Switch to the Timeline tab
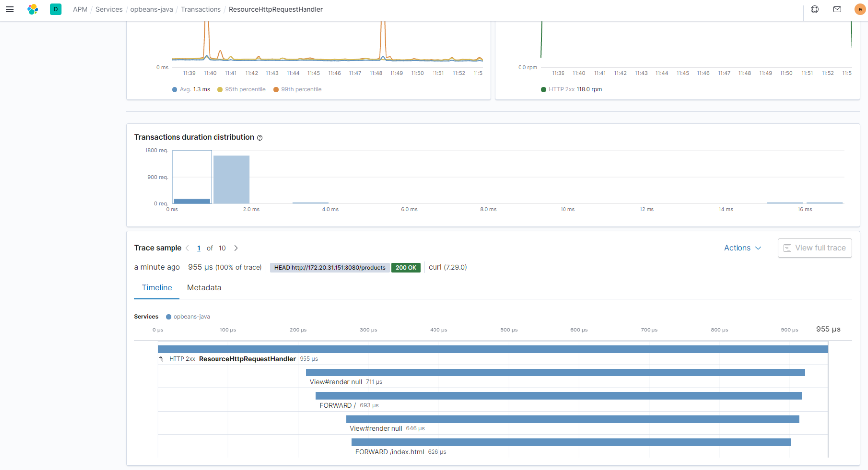 157,288
